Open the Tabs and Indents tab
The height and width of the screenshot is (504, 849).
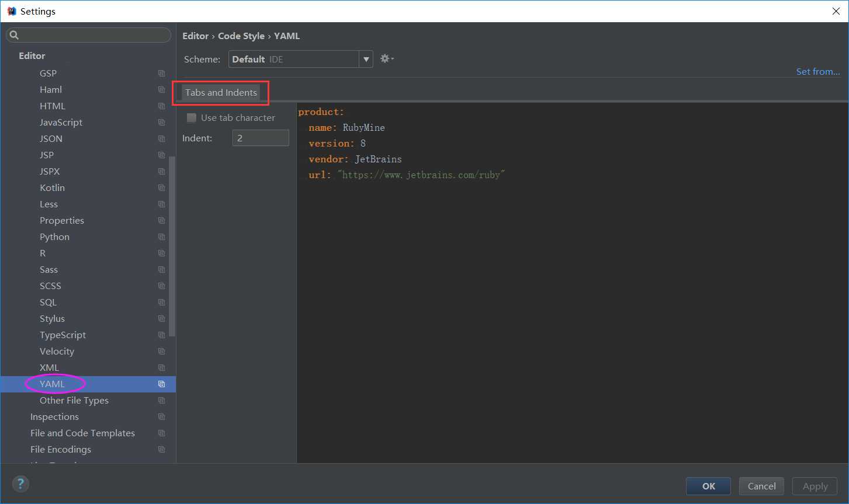pos(221,92)
